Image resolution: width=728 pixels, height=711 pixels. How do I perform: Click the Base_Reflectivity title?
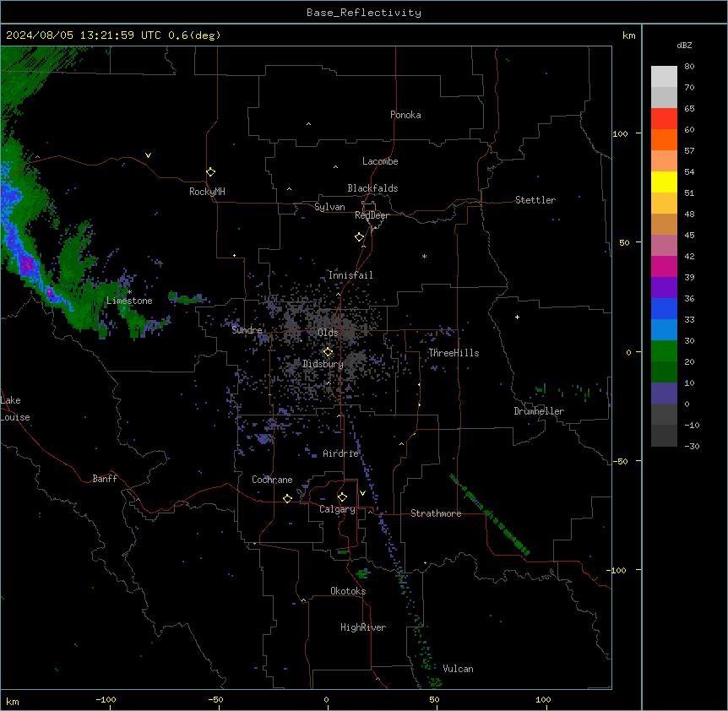(x=364, y=13)
